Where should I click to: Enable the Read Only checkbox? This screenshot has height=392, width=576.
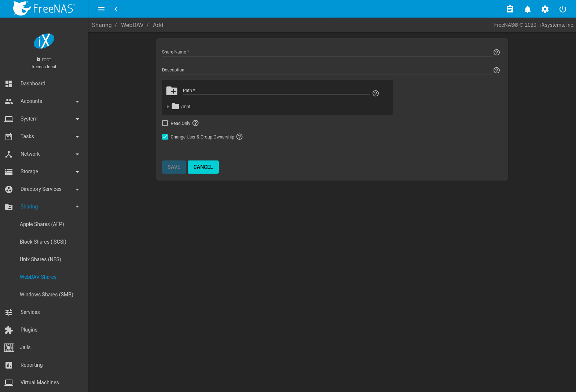[x=165, y=123]
